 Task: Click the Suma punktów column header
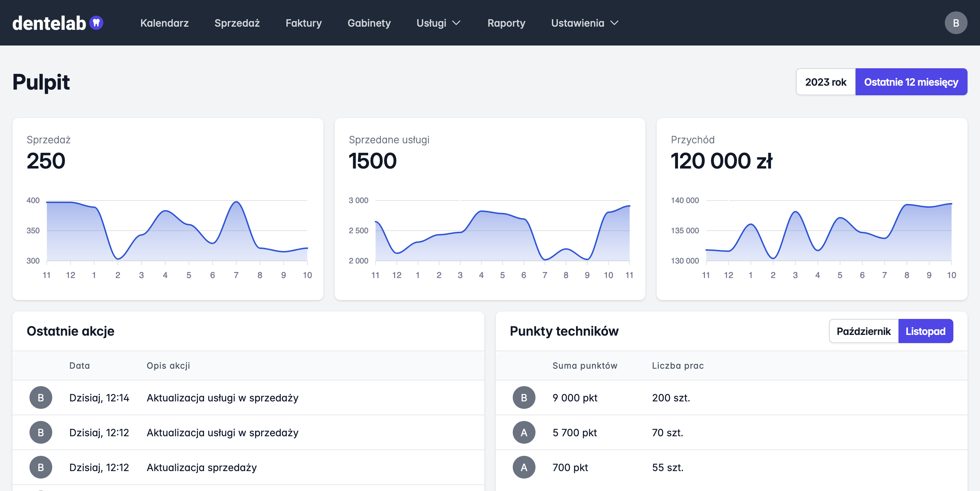(585, 366)
